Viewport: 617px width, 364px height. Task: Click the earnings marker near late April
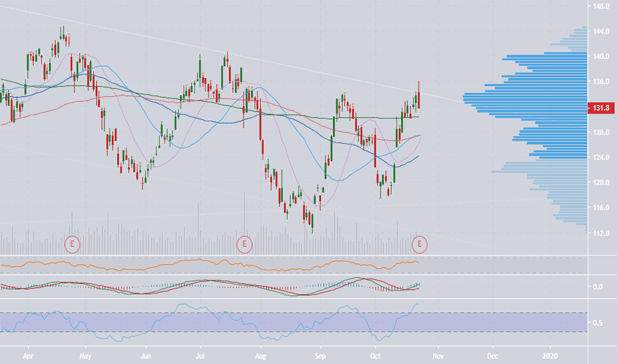(72, 244)
